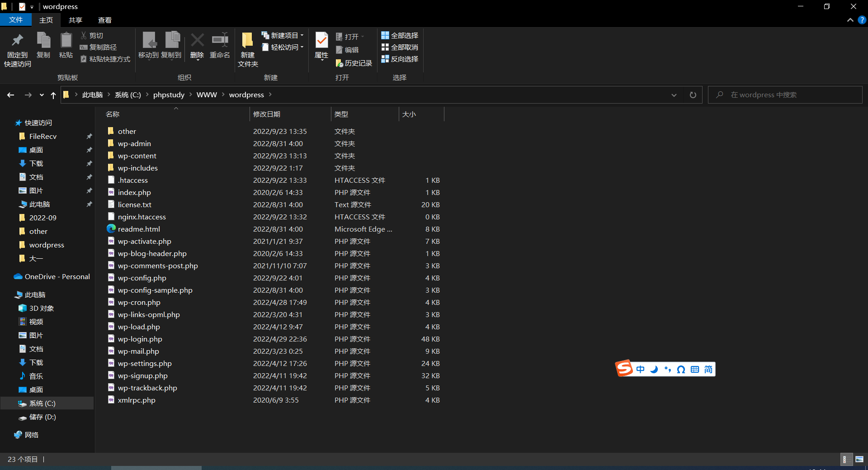This screenshot has height=470, width=868.
Task: Open the New Item dropdown
Action: 284,35
